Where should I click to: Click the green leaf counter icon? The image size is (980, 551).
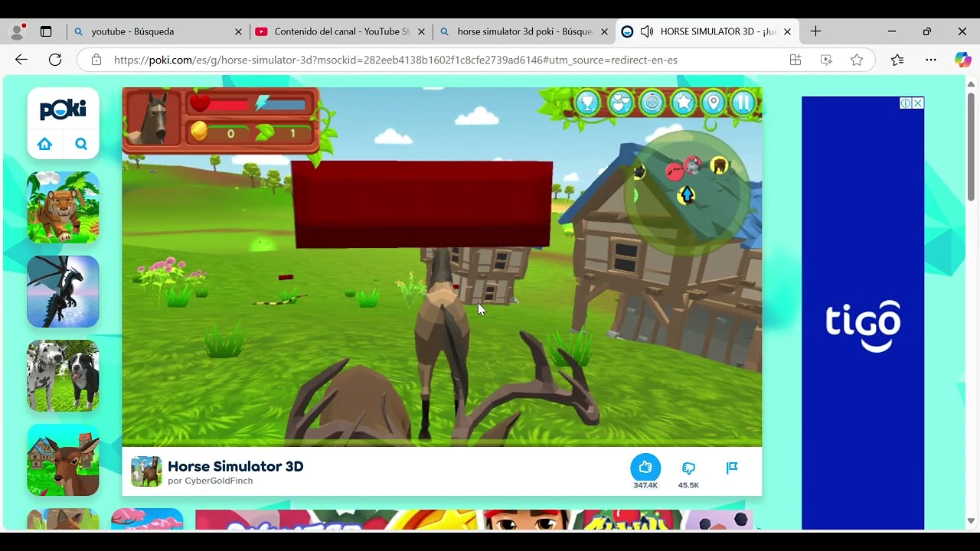(264, 132)
